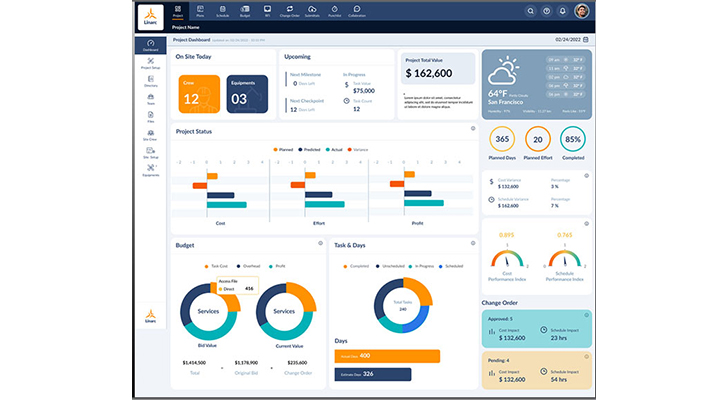This screenshot has width=728, height=400.
Task: Toggle the Completed legend in Task & Days
Action: point(356,266)
